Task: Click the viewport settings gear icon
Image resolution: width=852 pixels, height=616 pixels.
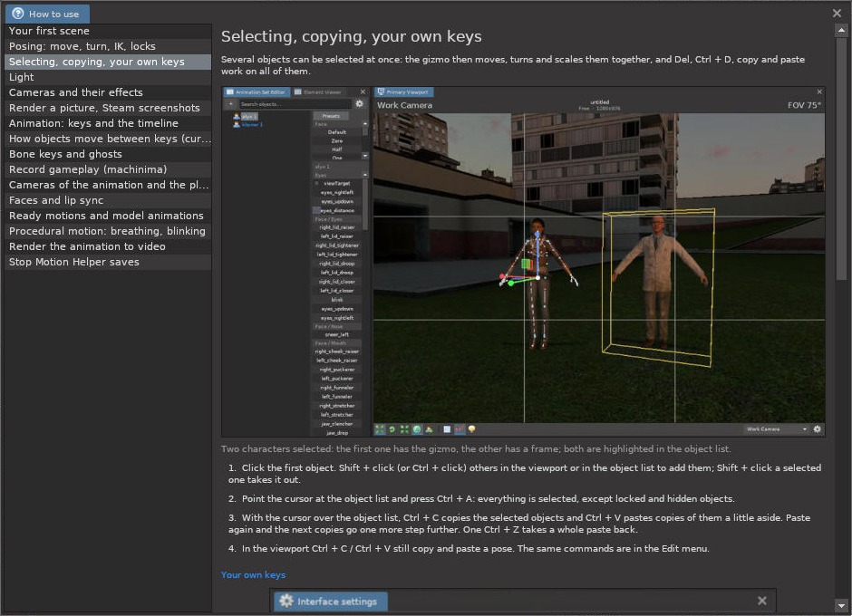Action: tap(818, 429)
